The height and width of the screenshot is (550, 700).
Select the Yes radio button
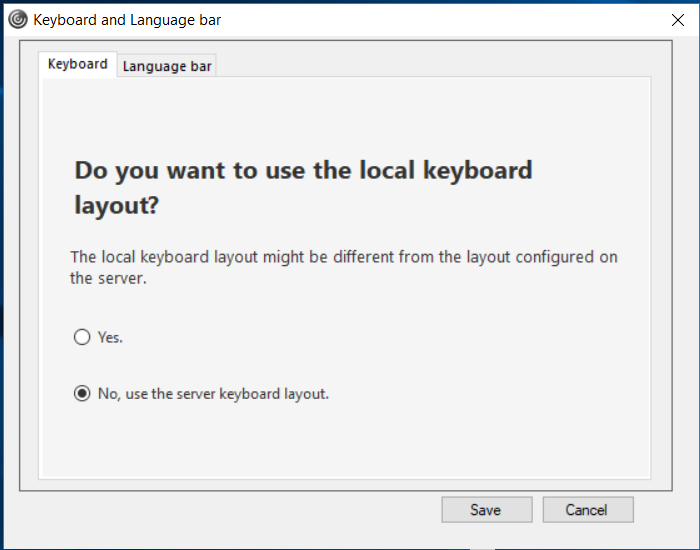pos(82,338)
